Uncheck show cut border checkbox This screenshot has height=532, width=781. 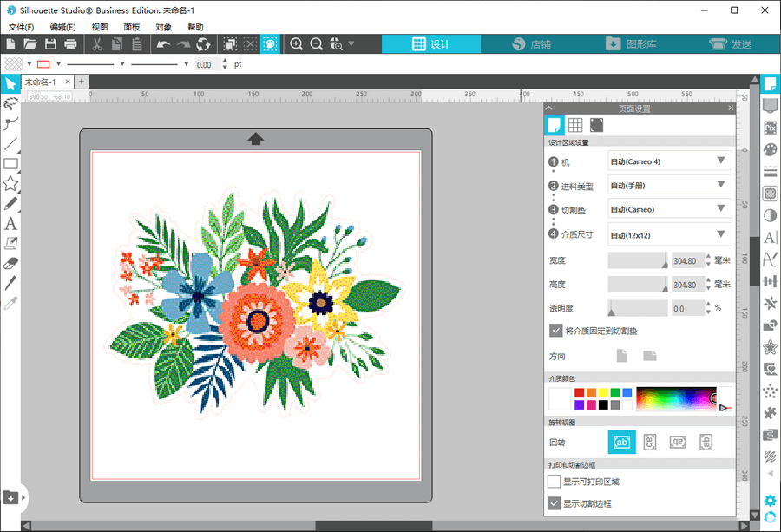[554, 503]
